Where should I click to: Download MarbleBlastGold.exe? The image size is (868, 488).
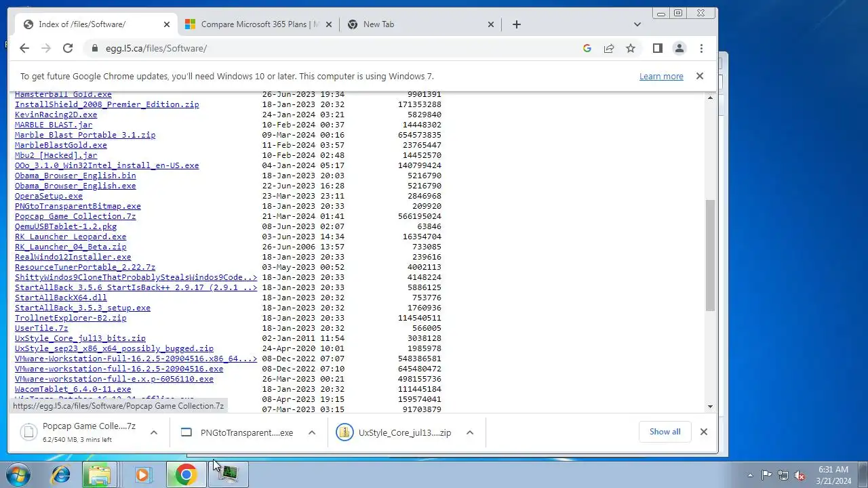(x=61, y=145)
